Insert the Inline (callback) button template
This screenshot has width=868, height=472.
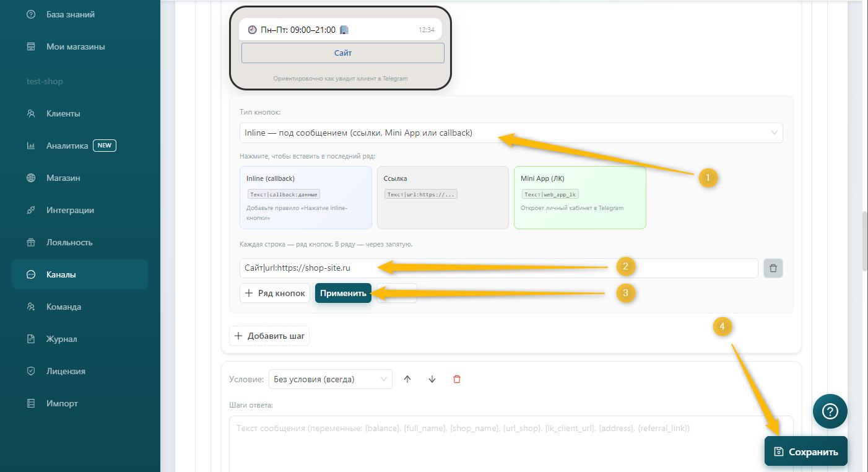tap(306, 198)
